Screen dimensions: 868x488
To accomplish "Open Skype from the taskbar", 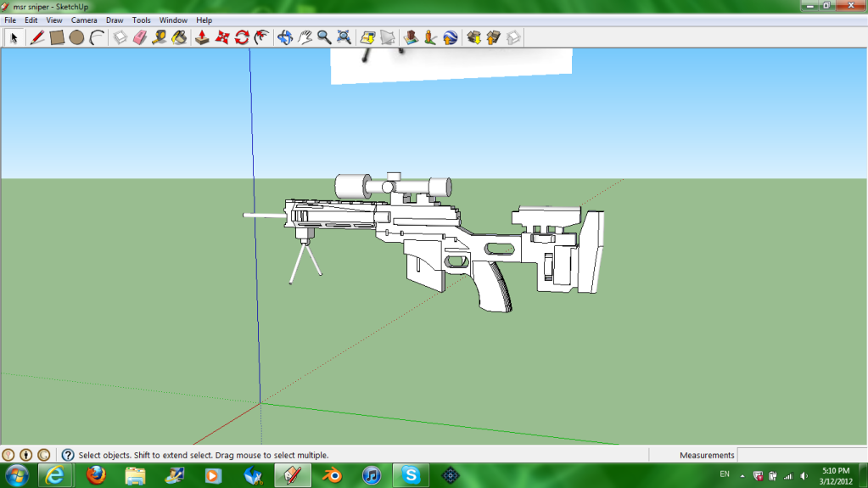I will pyautogui.click(x=411, y=475).
